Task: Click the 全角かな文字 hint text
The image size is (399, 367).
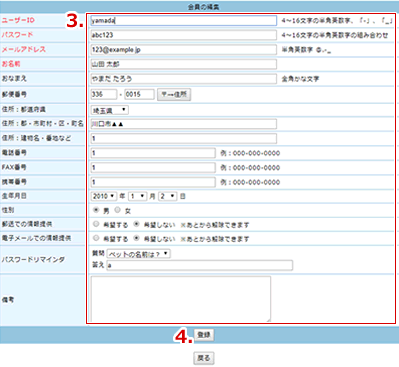Action: pos(300,79)
